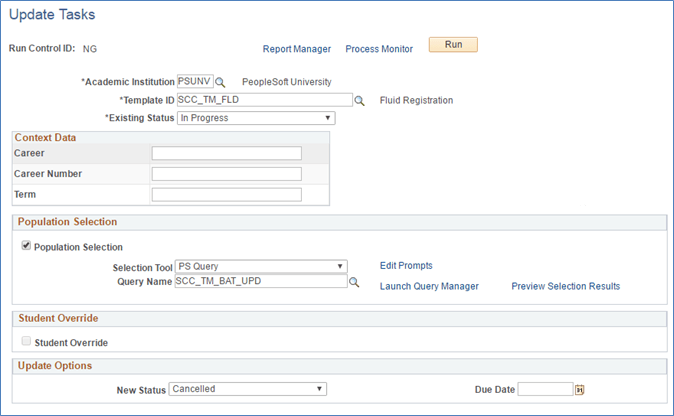Focus the Template ID field
This screenshot has width=674, height=416.
pyautogui.click(x=265, y=100)
